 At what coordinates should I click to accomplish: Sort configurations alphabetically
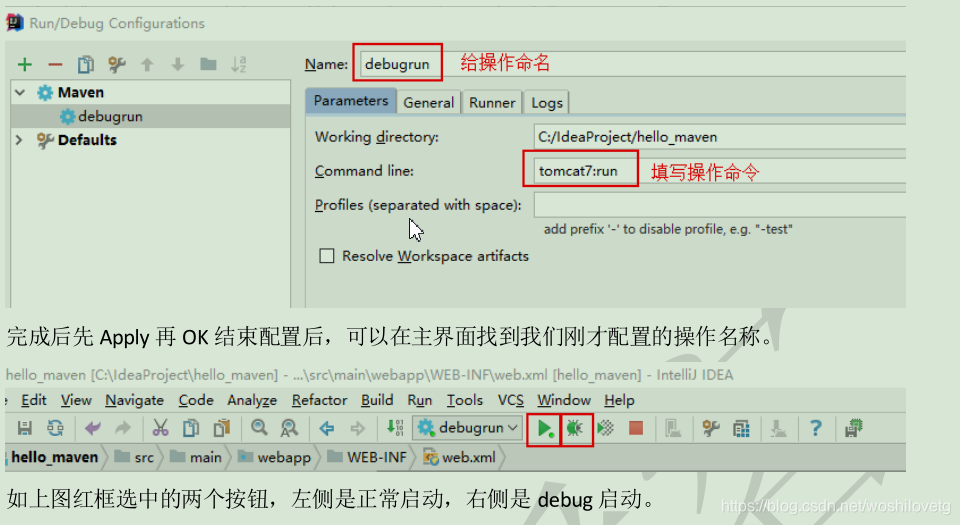(x=239, y=64)
